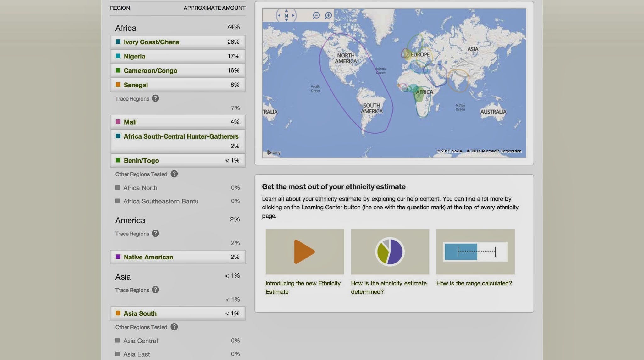Viewport: 644px width, 360px height.
Task: Zoom in the map with plus icon
Action: click(328, 15)
